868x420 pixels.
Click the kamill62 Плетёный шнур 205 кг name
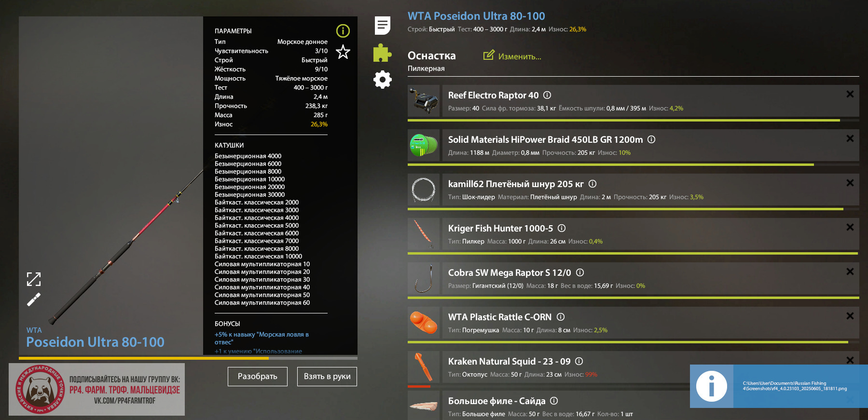(x=516, y=184)
